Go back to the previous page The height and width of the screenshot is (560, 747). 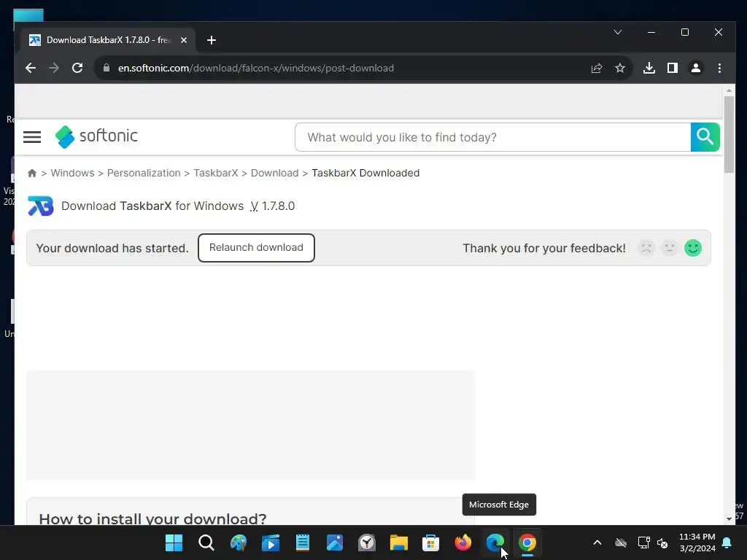[31, 68]
